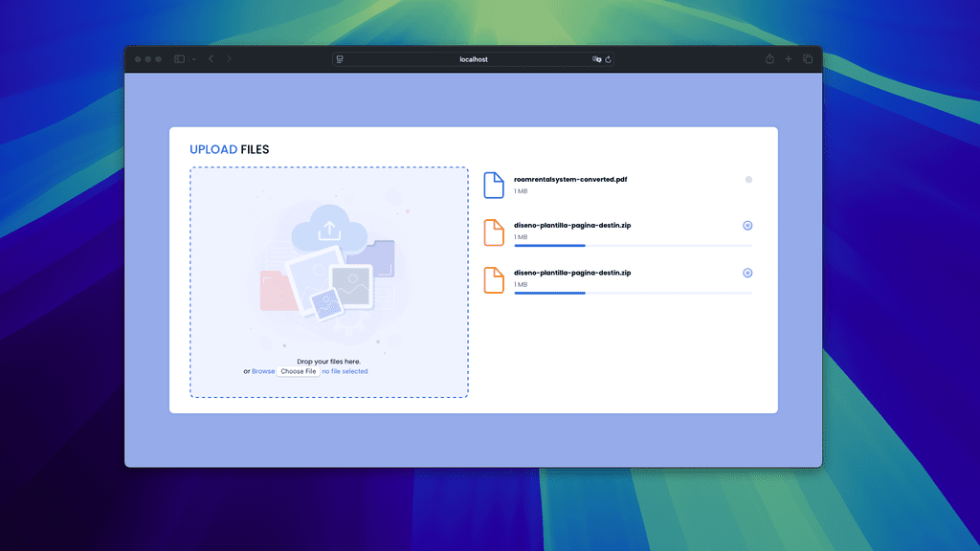
Task: Click the translate icon in address bar
Action: tap(596, 59)
